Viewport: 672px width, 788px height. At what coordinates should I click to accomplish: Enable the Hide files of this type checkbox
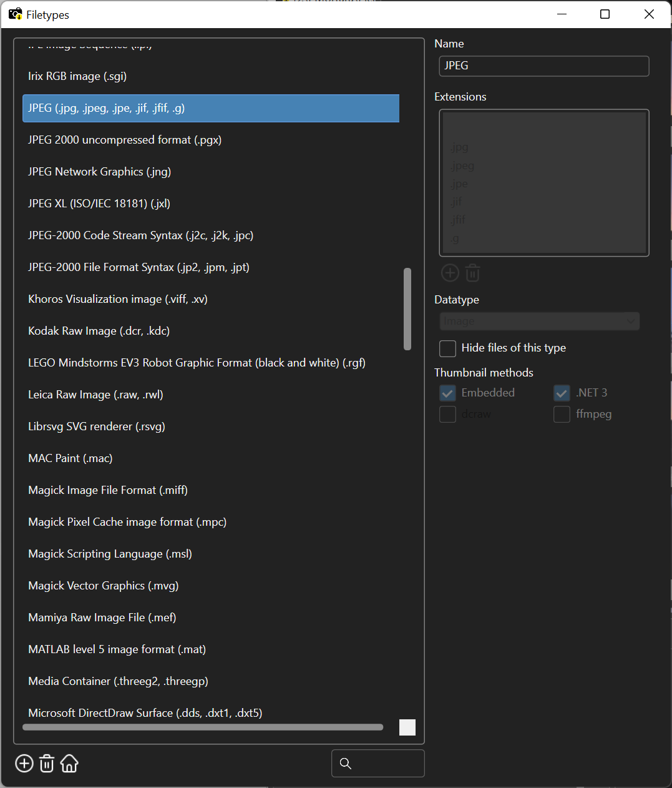[447, 348]
